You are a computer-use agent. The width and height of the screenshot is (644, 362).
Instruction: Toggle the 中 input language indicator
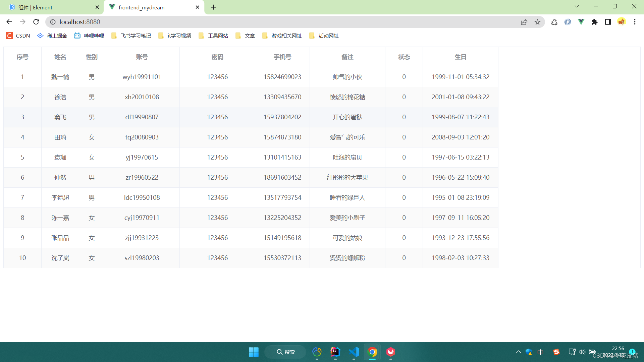[540, 352]
